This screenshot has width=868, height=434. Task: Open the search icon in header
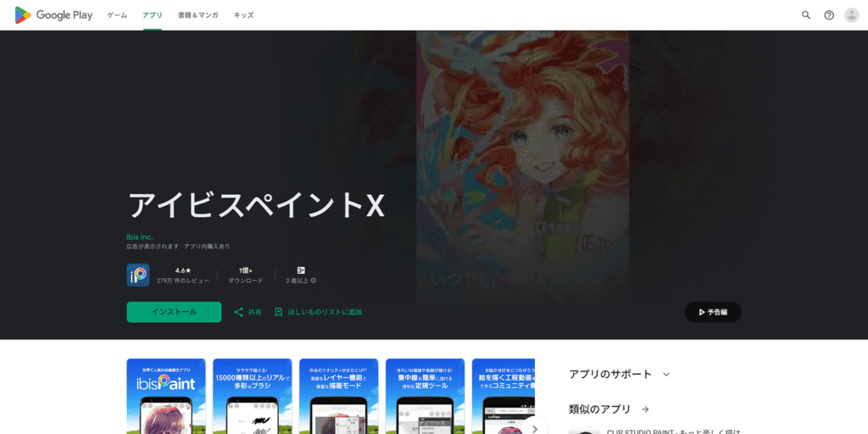tap(806, 15)
